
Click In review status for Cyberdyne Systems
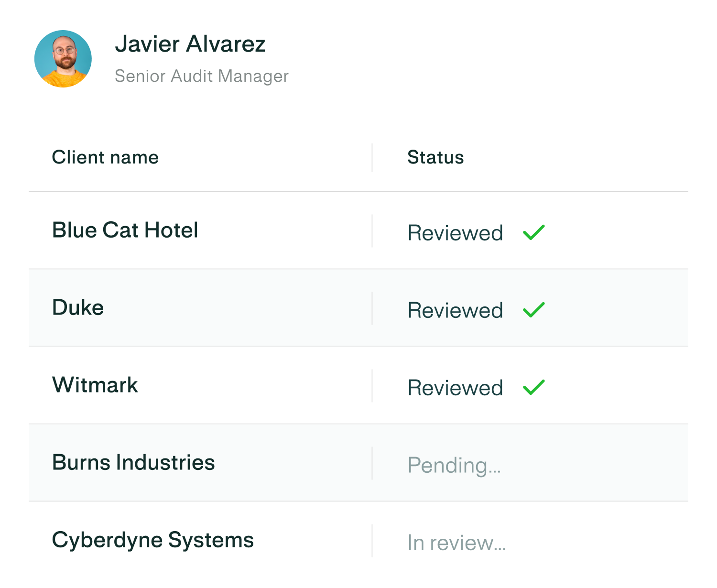pos(456,543)
